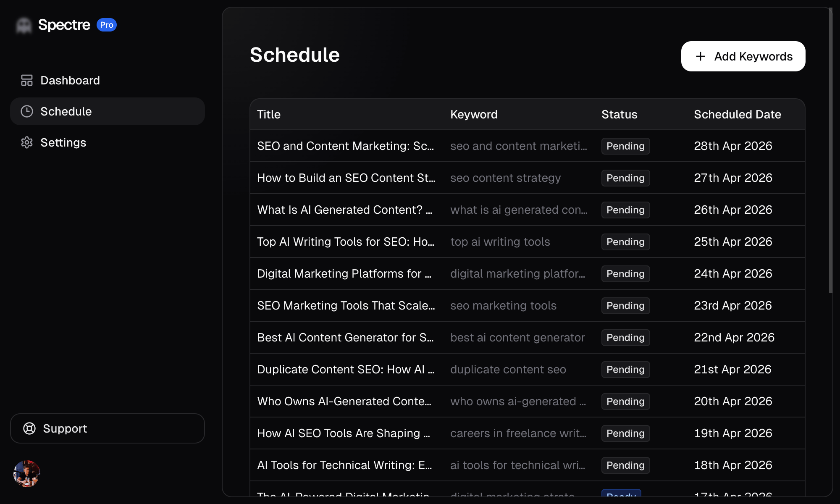Open the user profile avatar
840x504 pixels.
point(26,473)
